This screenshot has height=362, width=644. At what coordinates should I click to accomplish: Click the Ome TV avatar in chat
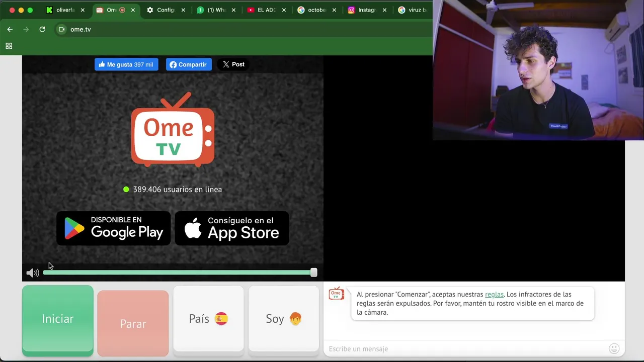pos(337,294)
